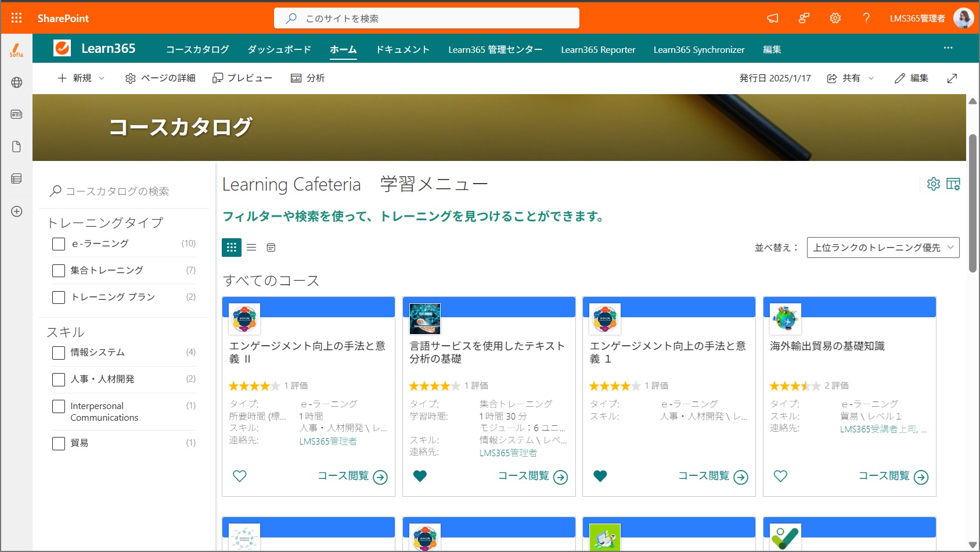980x552 pixels.
Task: Click 編集 in the site navigation
Action: pos(772,49)
